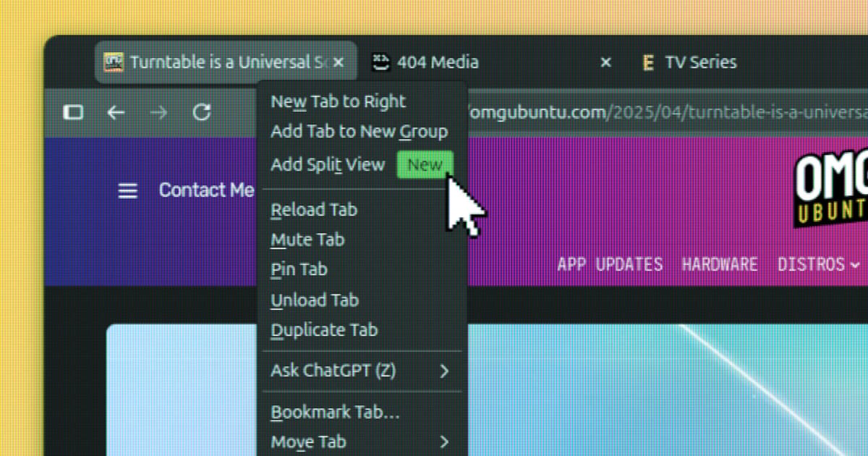Click the Turntable tab favicon
This screenshot has width=868, height=456.
click(114, 62)
